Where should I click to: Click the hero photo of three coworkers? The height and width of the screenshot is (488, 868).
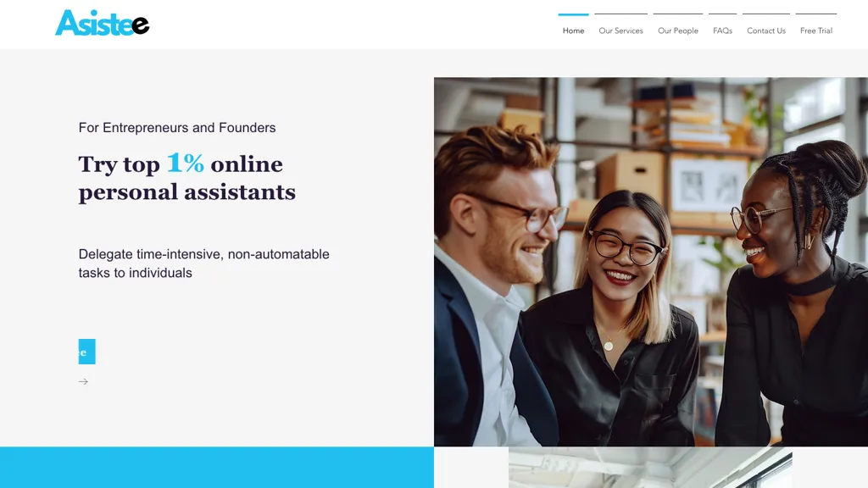coord(650,262)
